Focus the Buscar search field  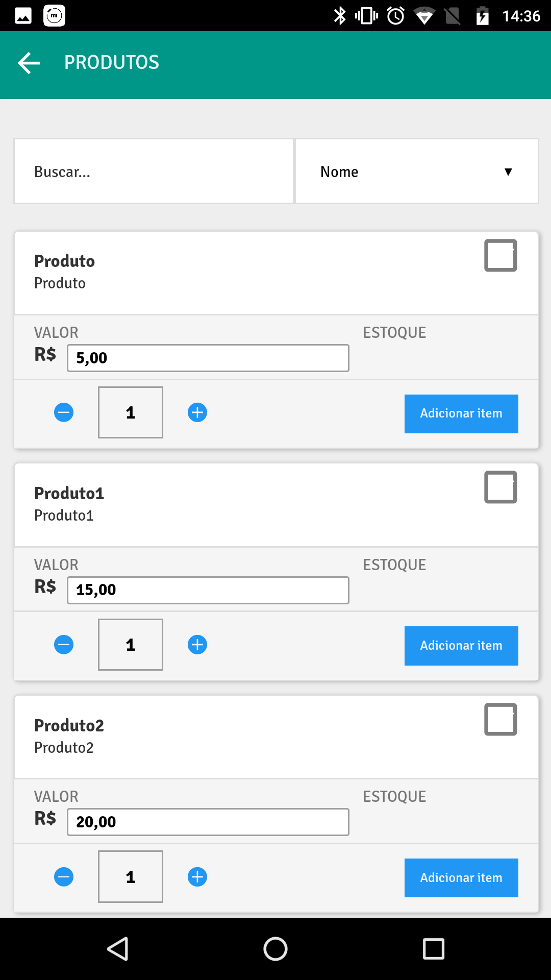pyautogui.click(x=154, y=171)
